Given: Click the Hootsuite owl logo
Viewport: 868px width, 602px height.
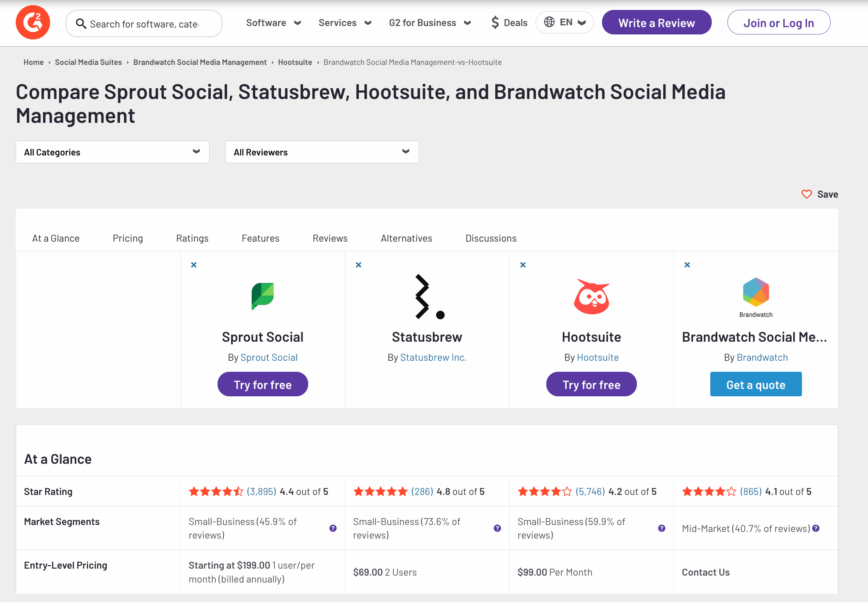Looking at the screenshot, I should coord(591,297).
